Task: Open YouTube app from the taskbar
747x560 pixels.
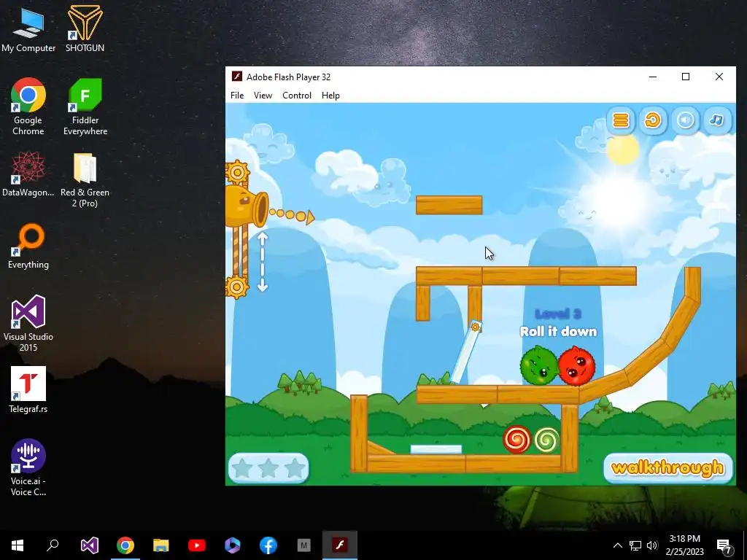Action: pyautogui.click(x=197, y=545)
